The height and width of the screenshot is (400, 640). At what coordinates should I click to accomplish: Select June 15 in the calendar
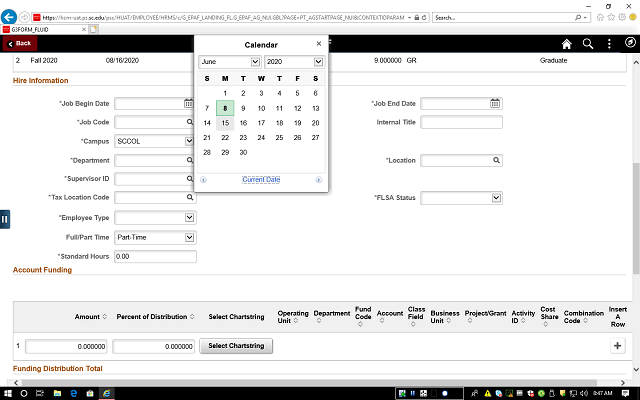pos(225,123)
